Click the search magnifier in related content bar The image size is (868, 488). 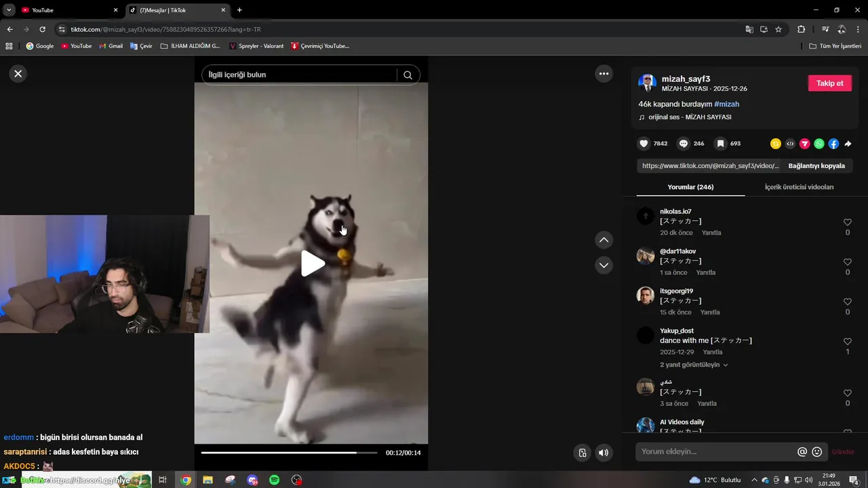[x=408, y=75]
